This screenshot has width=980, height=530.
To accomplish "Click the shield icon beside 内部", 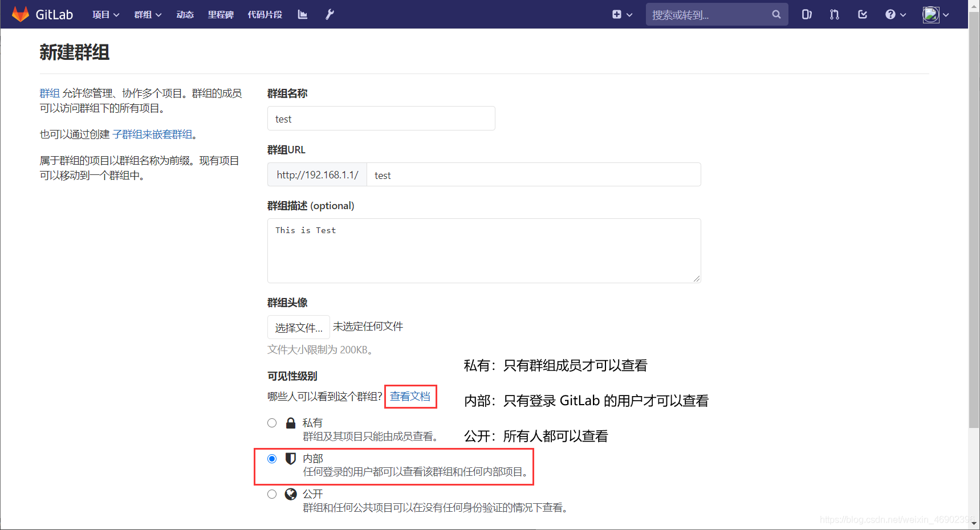I will coord(291,458).
